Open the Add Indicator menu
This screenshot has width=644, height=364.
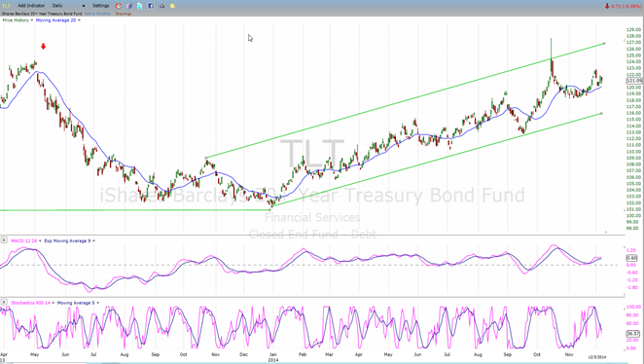(31, 6)
